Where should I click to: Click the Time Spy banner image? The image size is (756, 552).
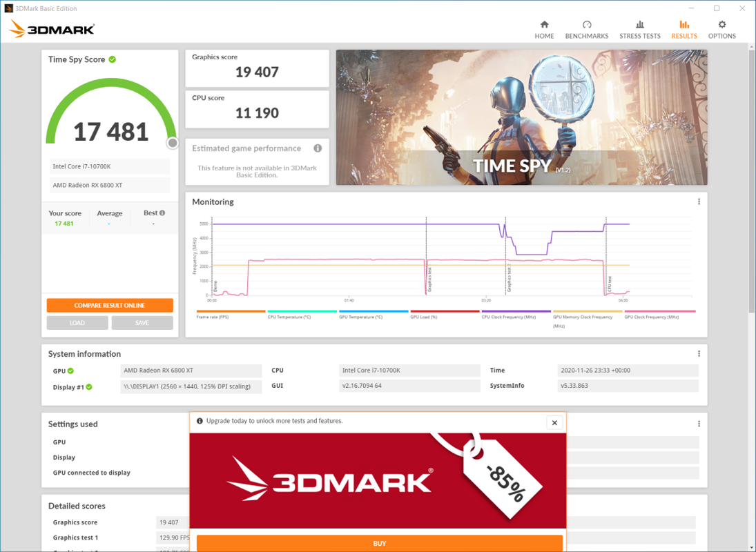click(x=522, y=117)
